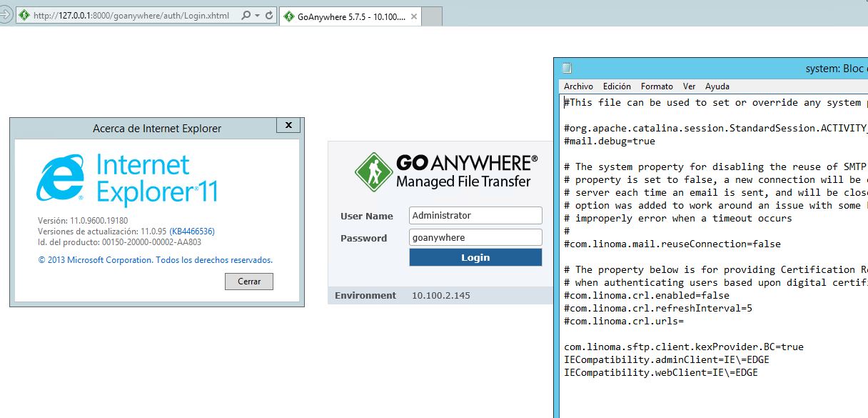Click the '#com.linoma.mail.reuseConnection=false' line
The height and width of the screenshot is (418, 868).
[x=672, y=244]
